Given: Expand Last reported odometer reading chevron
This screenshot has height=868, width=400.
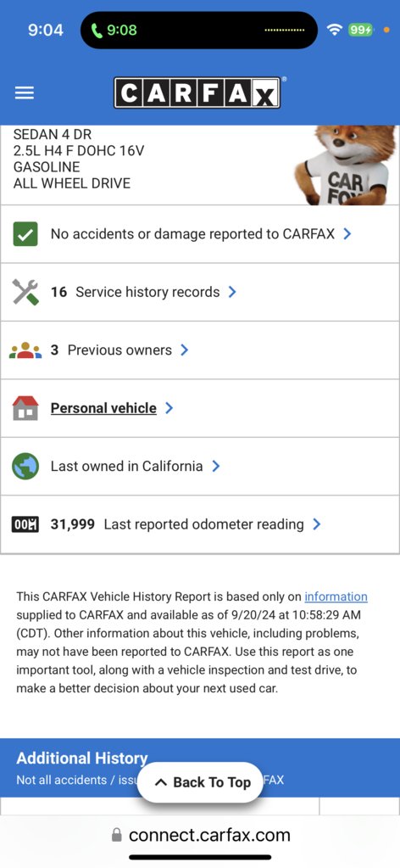Looking at the screenshot, I should coord(316,524).
